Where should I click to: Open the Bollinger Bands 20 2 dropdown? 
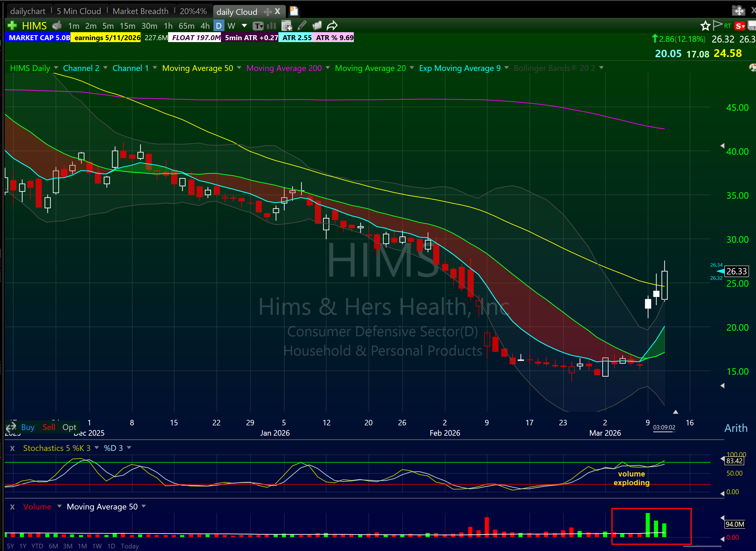[601, 68]
